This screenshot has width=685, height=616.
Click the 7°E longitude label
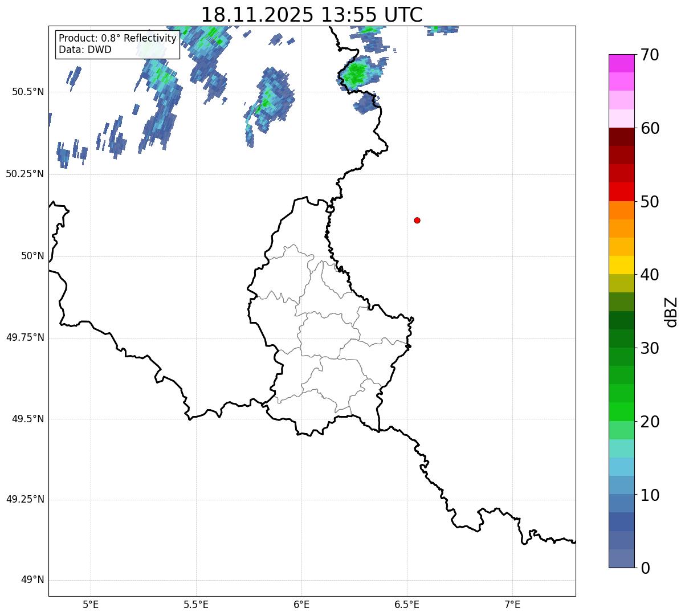(512, 604)
